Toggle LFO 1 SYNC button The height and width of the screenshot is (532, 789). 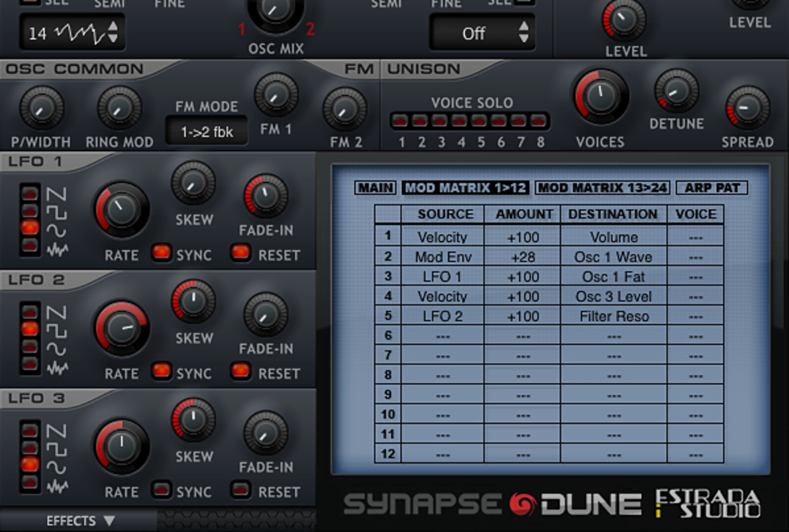162,252
